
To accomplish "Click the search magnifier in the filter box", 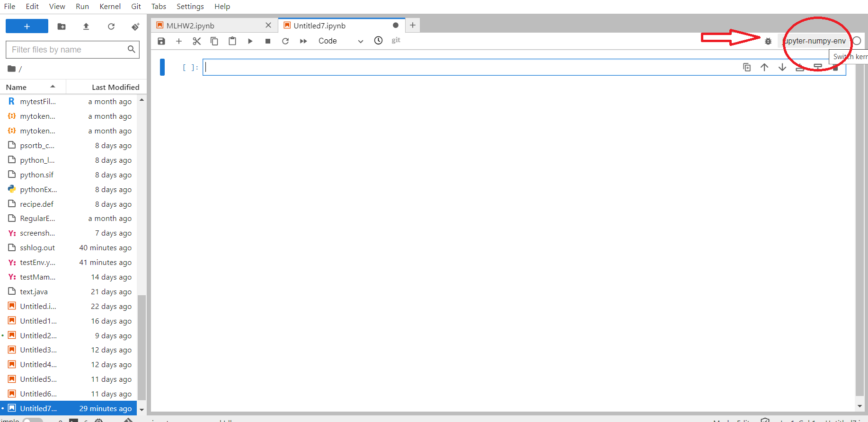I will (132, 49).
